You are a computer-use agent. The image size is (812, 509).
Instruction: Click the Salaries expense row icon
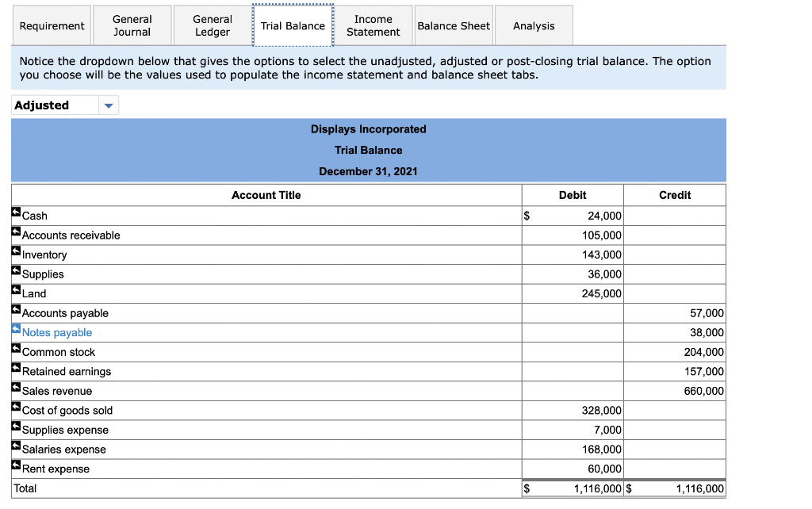(14, 445)
